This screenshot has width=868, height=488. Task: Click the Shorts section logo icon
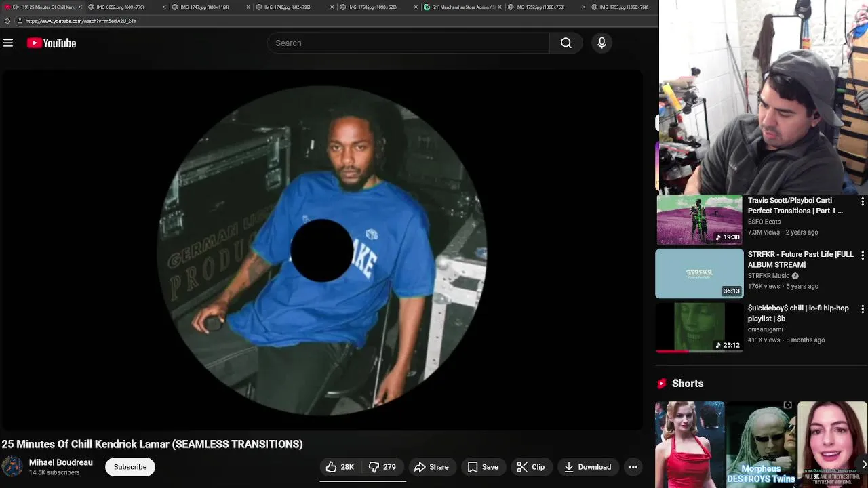point(662,384)
